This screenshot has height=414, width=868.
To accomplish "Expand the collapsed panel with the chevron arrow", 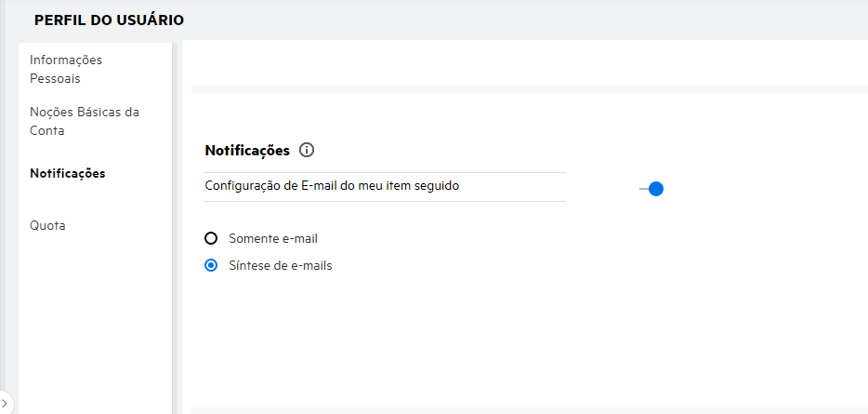I will click(6, 403).
